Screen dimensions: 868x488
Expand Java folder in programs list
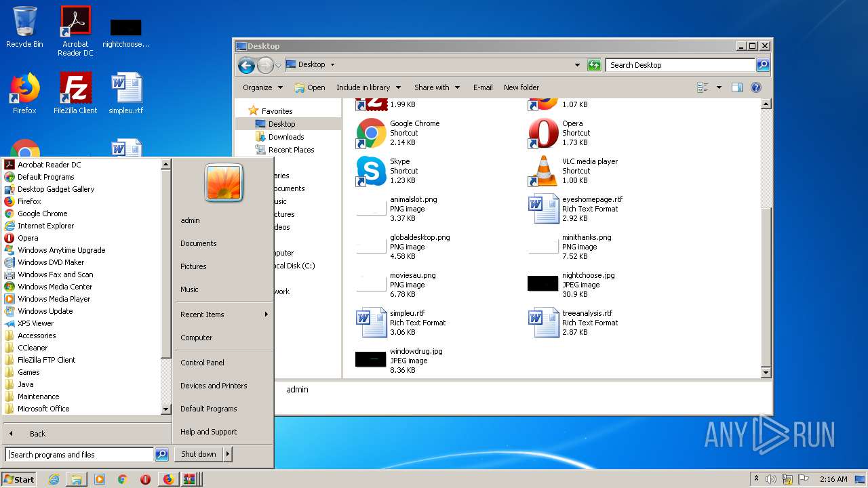point(25,384)
